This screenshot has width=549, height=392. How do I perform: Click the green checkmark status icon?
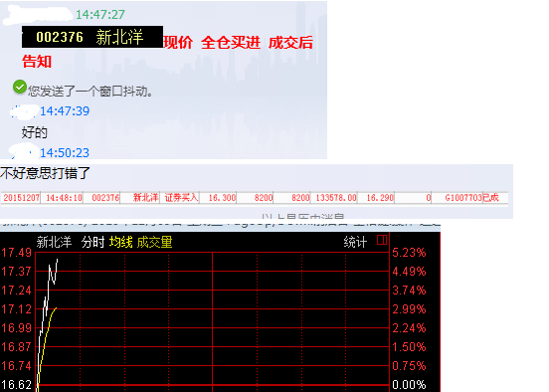[20, 88]
